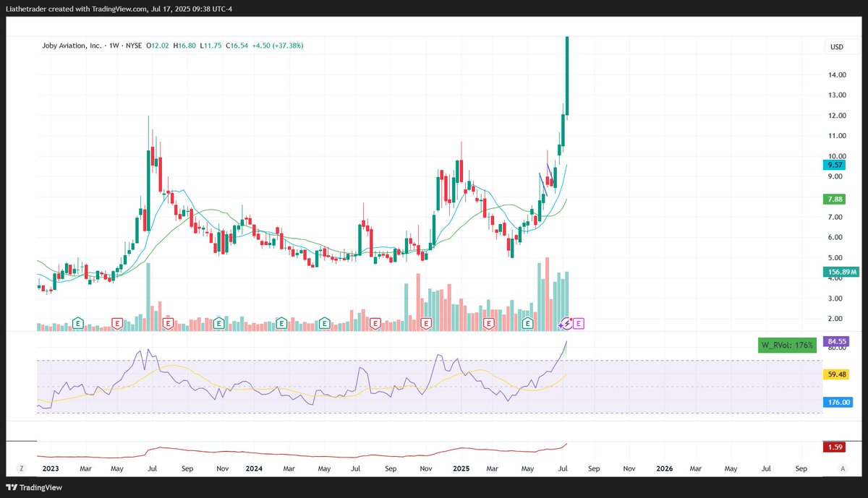Click 12.00 on the price axis
This screenshot has height=498, width=868.
(838, 116)
